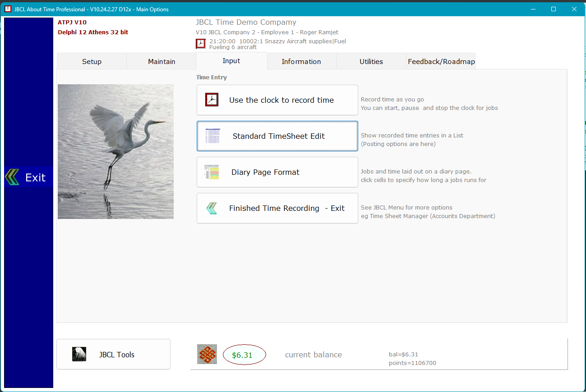Open the Feedback/Roadmap tab

tap(441, 62)
